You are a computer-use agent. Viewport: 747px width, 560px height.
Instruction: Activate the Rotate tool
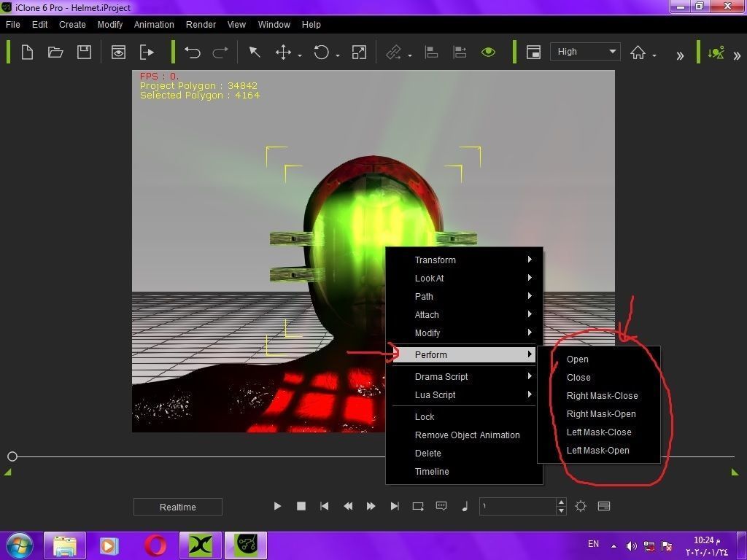[x=321, y=52]
